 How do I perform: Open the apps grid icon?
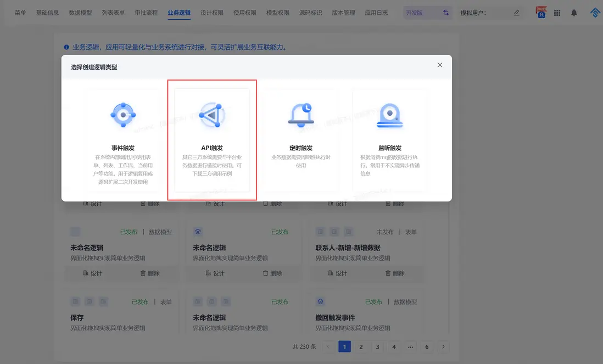click(x=557, y=13)
